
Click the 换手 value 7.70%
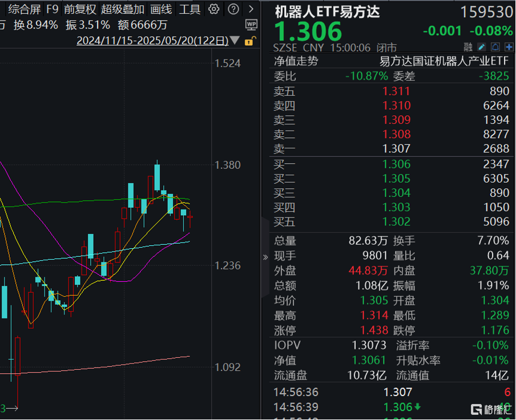[x=493, y=241]
